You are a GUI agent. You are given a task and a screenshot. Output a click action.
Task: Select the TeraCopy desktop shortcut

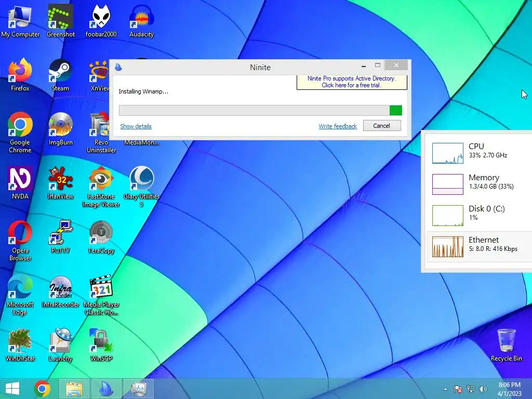pos(101,237)
